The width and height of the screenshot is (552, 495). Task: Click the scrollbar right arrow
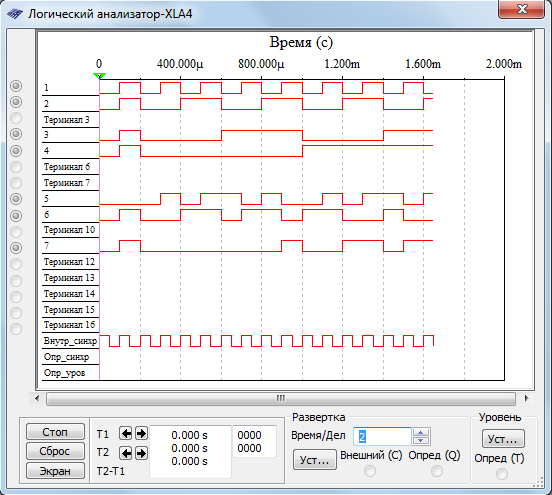(x=526, y=399)
